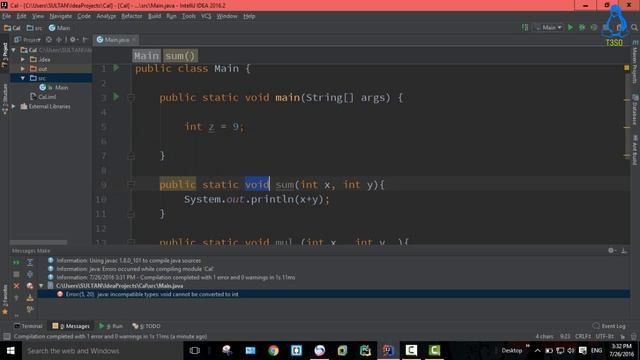Image resolution: width=640 pixels, height=360 pixels.
Task: Open the Main run configuration dropdown
Action: pyautogui.click(x=548, y=27)
